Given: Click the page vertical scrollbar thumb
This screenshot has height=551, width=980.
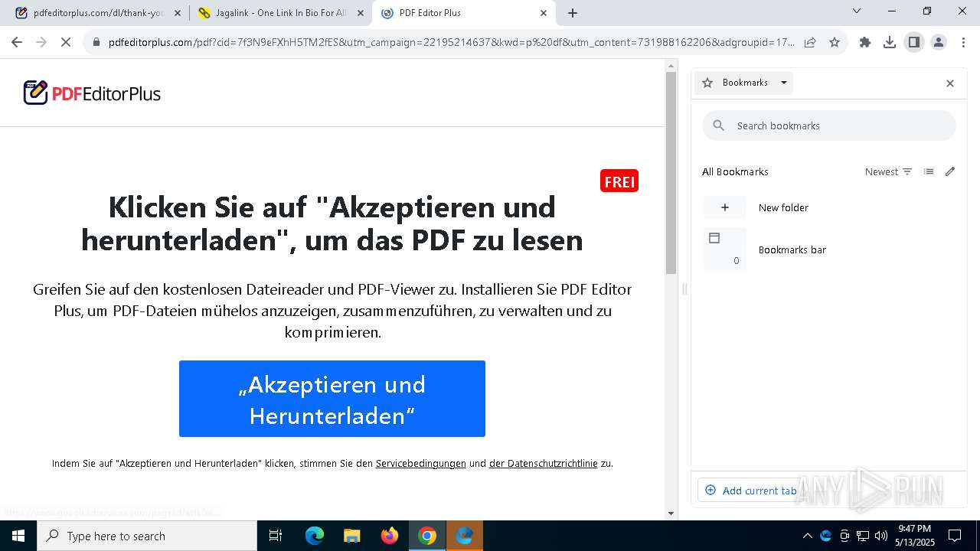Looking at the screenshot, I should click(x=671, y=173).
